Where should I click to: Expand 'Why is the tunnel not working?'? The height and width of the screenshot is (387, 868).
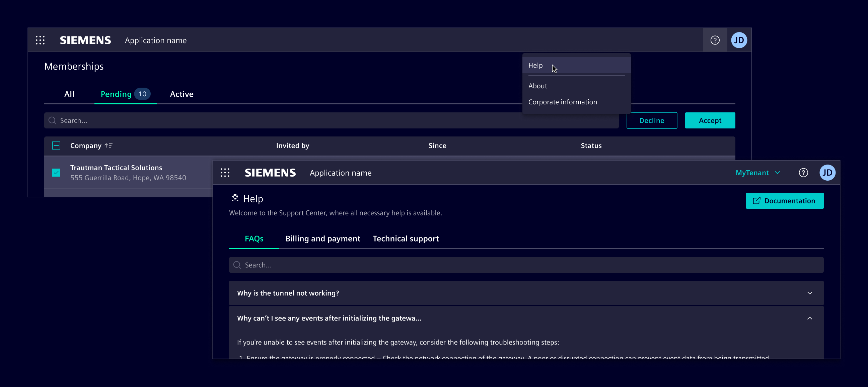(x=809, y=293)
